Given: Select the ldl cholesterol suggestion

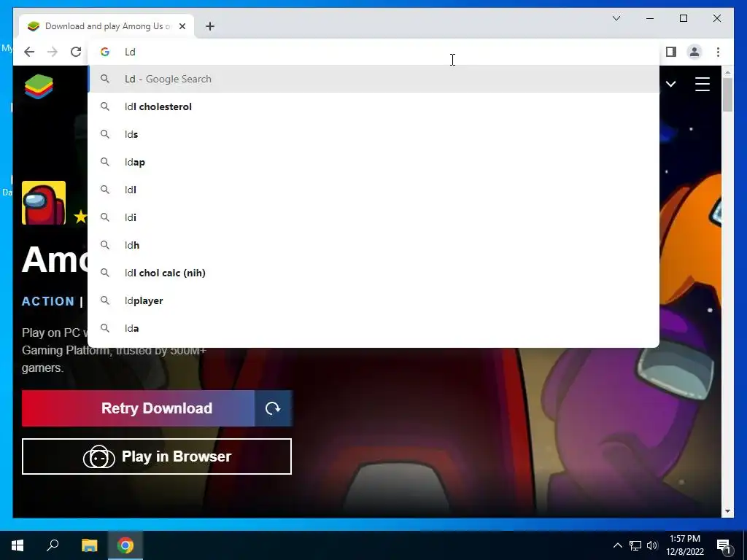Looking at the screenshot, I should click(x=373, y=106).
